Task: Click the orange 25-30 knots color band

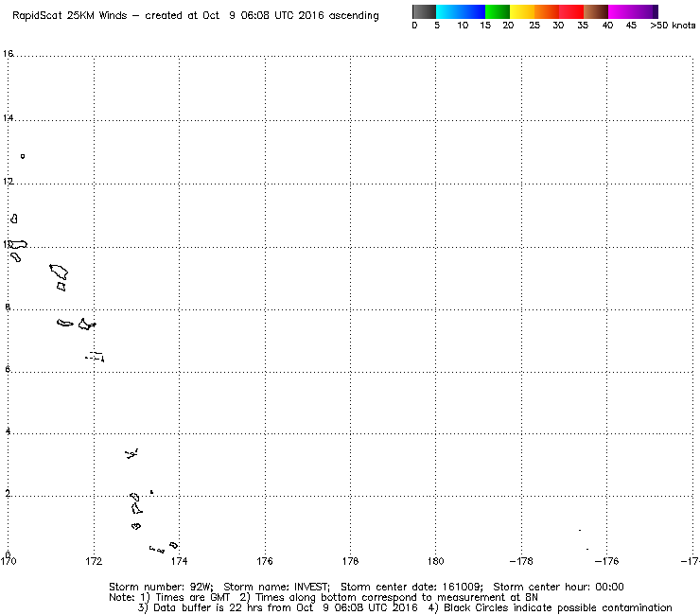Action: pyautogui.click(x=547, y=11)
